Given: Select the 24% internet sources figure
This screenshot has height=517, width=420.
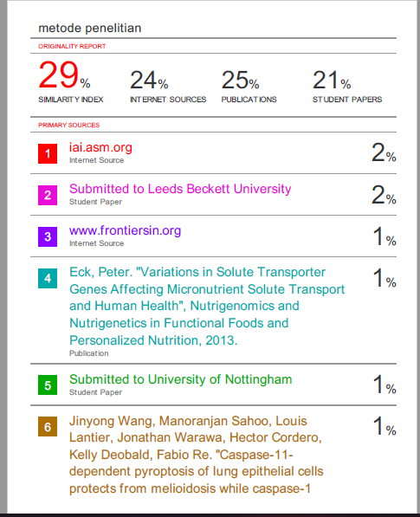Looking at the screenshot, I should (x=149, y=81).
